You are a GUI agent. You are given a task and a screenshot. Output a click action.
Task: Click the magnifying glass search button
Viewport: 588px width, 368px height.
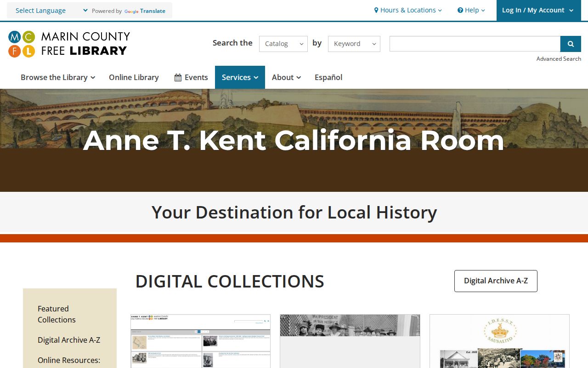pos(571,44)
